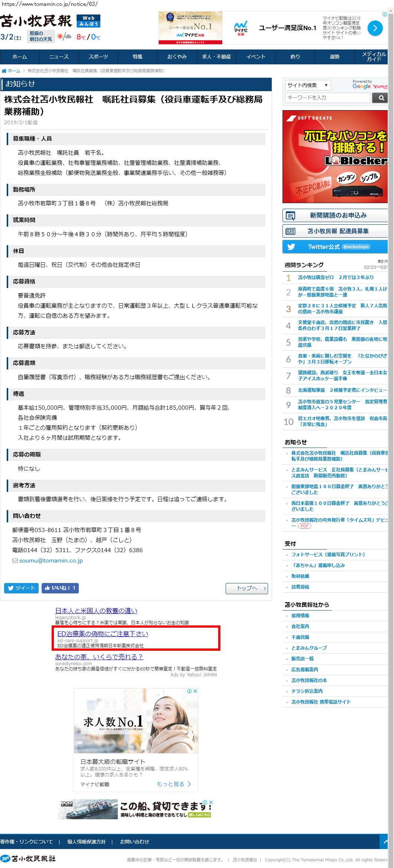Click the 苫小牧民報 配達員募集 banner

click(x=335, y=231)
